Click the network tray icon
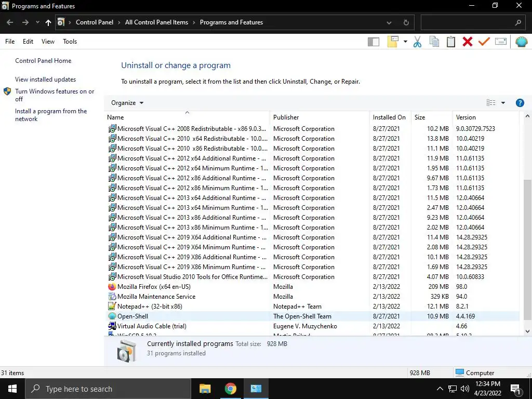Viewport: 532px width, 399px height. pyautogui.click(x=453, y=389)
